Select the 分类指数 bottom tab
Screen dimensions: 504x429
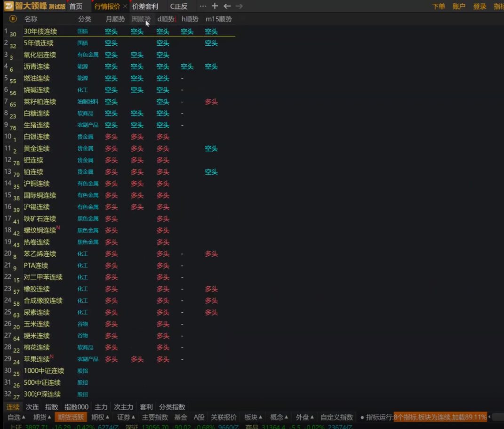pyautogui.click(x=172, y=407)
